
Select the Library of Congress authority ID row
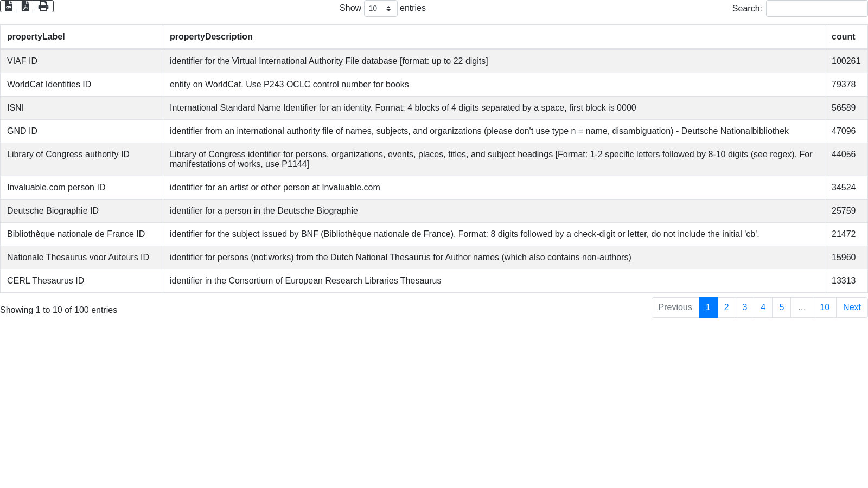click(x=68, y=155)
